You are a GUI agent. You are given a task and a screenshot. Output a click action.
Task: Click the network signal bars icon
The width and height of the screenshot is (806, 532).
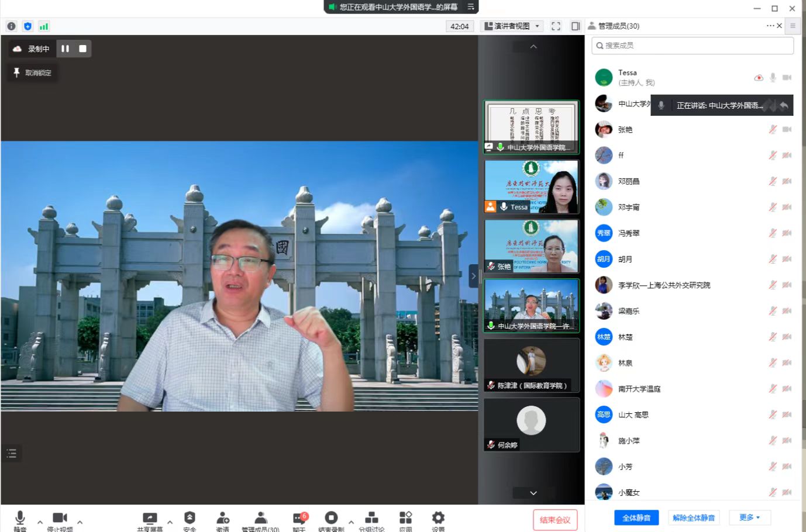click(44, 26)
